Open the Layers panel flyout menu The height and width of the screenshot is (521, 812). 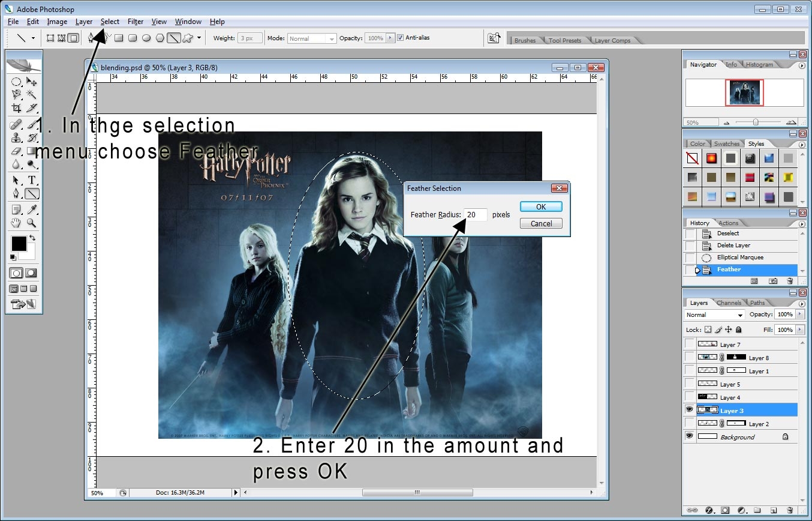[x=802, y=303]
